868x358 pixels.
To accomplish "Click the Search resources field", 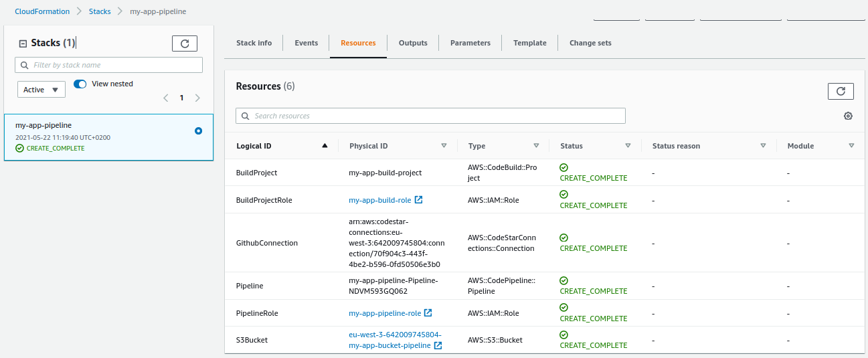I will (x=430, y=116).
